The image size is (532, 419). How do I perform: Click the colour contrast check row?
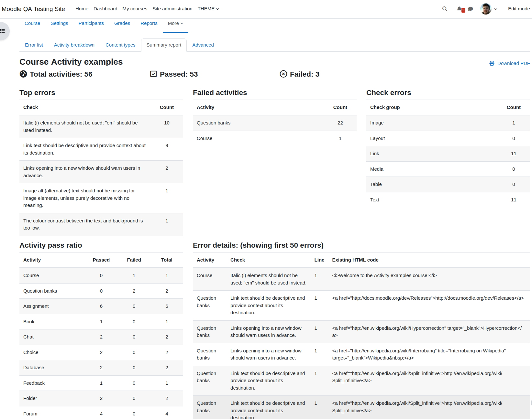pos(101,224)
